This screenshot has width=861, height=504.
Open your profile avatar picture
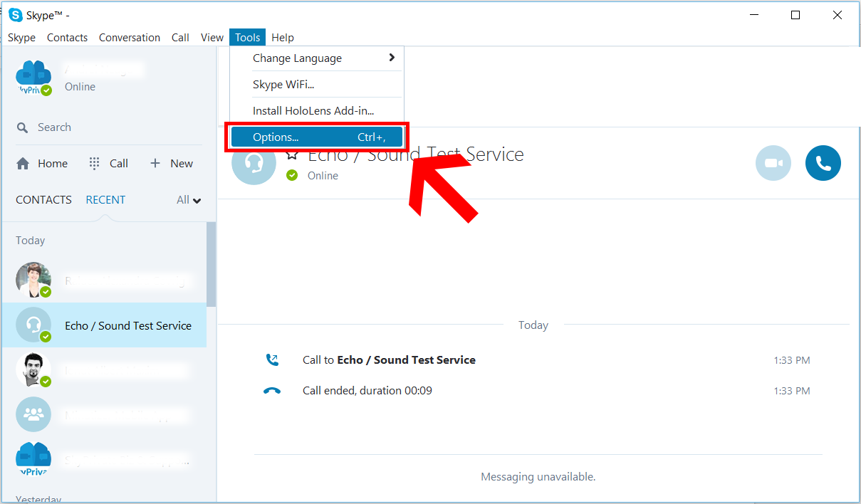[x=33, y=78]
